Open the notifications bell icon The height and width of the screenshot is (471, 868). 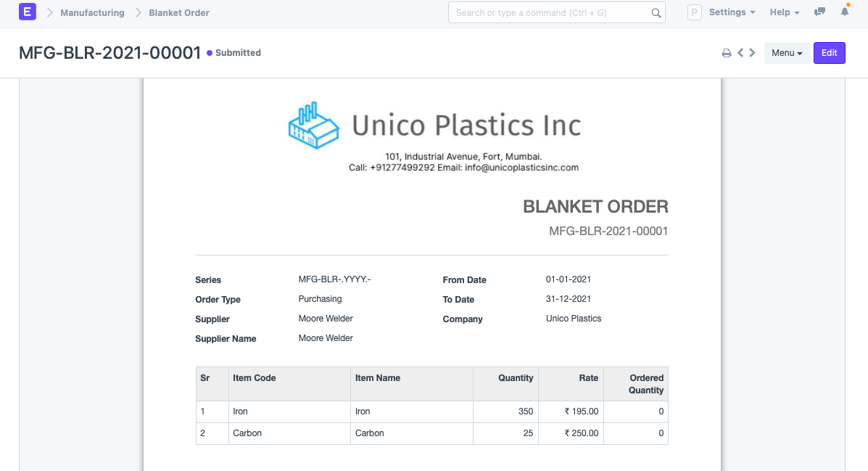[845, 11]
